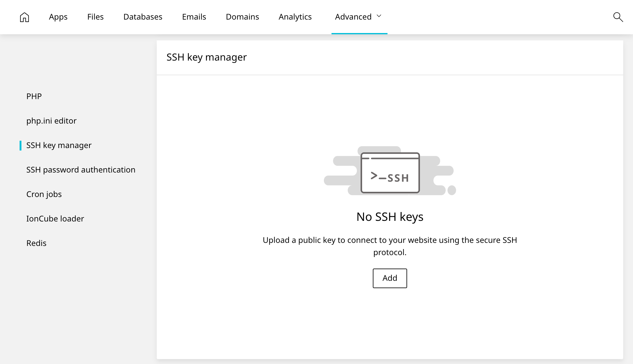Click the SSH terminal illustration

[390, 173]
